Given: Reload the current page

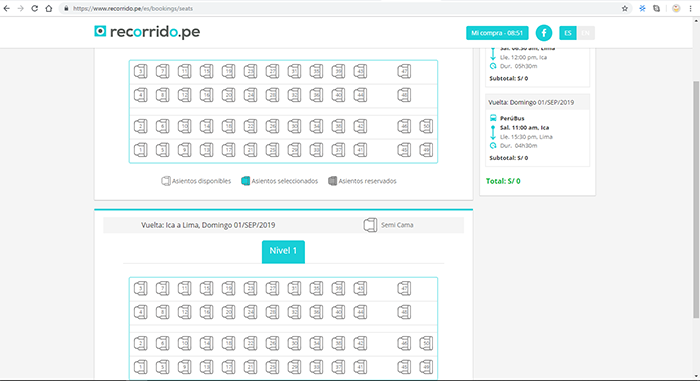Looking at the screenshot, I should coord(34,8).
